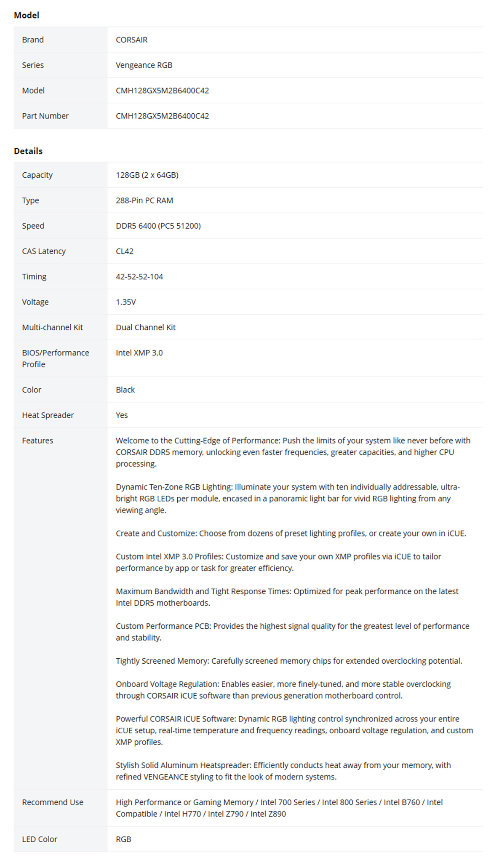Click the 1.35V voltage value

126,302
